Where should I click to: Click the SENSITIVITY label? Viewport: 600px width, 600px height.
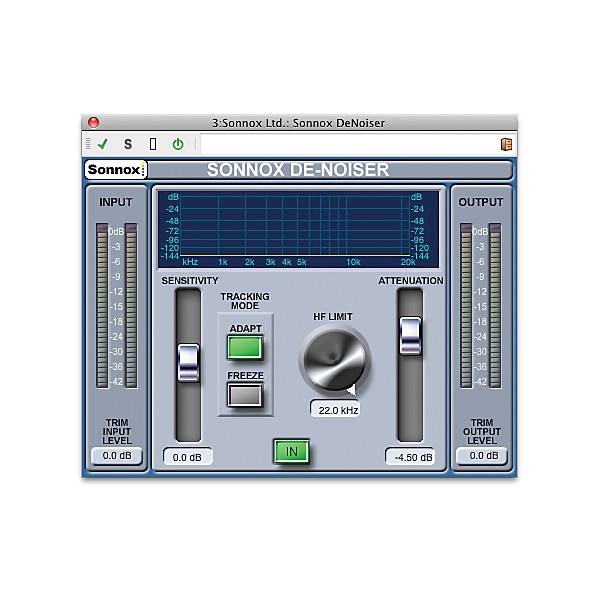[190, 280]
